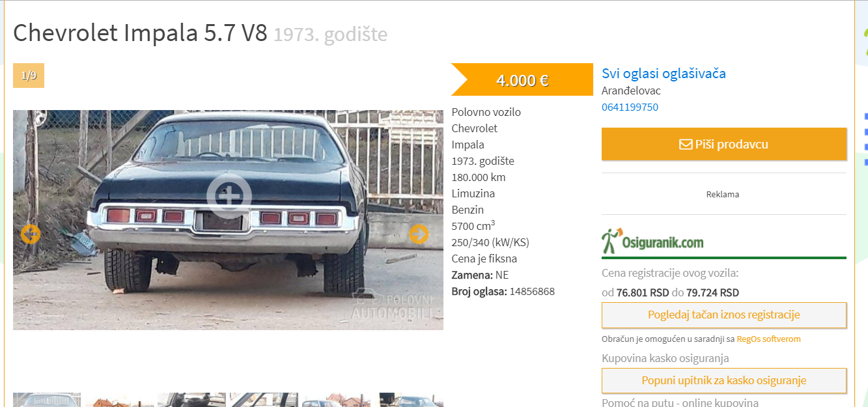The width and height of the screenshot is (868, 407).
Task: Advance to the next car photo
Action: point(419,234)
